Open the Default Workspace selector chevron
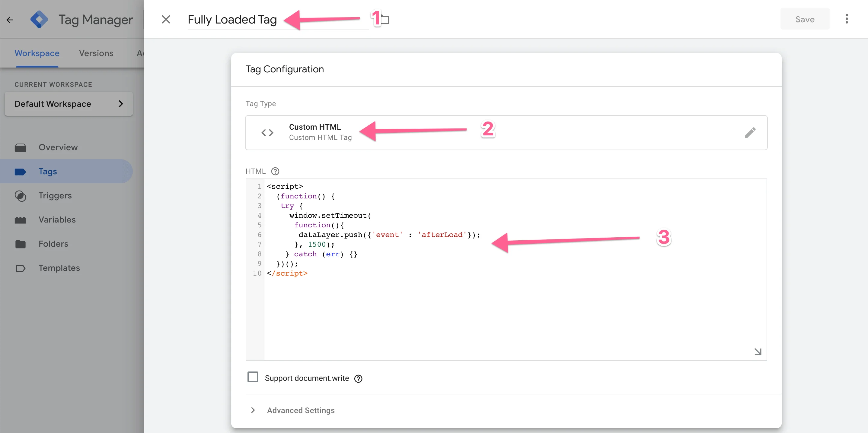 point(121,104)
